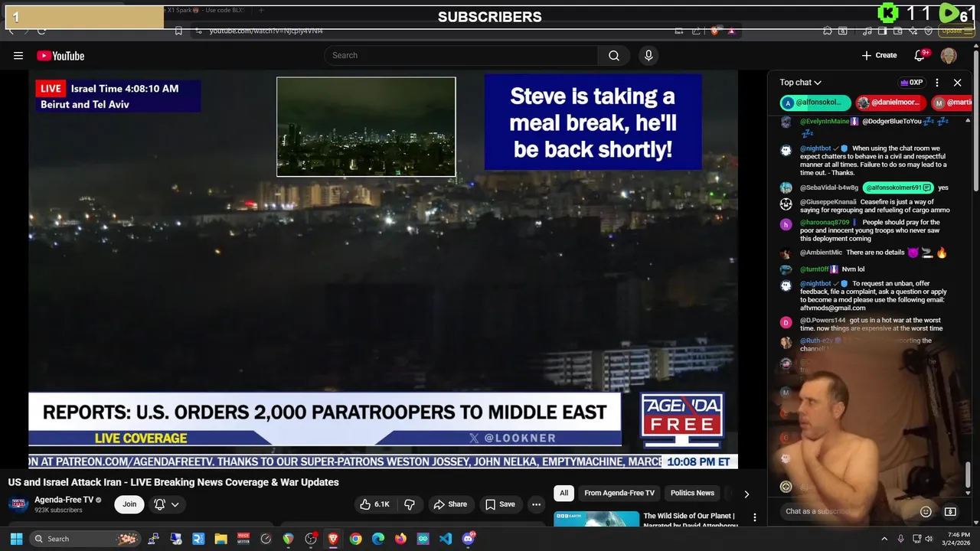
Task: Open system volume speaker icon
Action: [930, 539]
